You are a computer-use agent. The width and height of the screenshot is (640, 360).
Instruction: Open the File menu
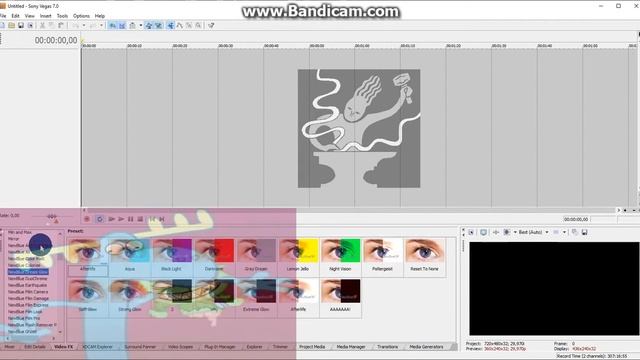3,16
